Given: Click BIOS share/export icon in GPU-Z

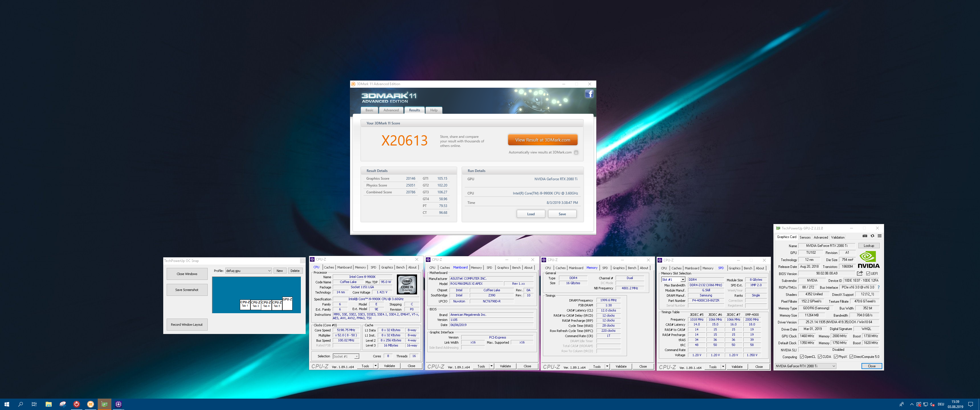Looking at the screenshot, I should point(860,273).
